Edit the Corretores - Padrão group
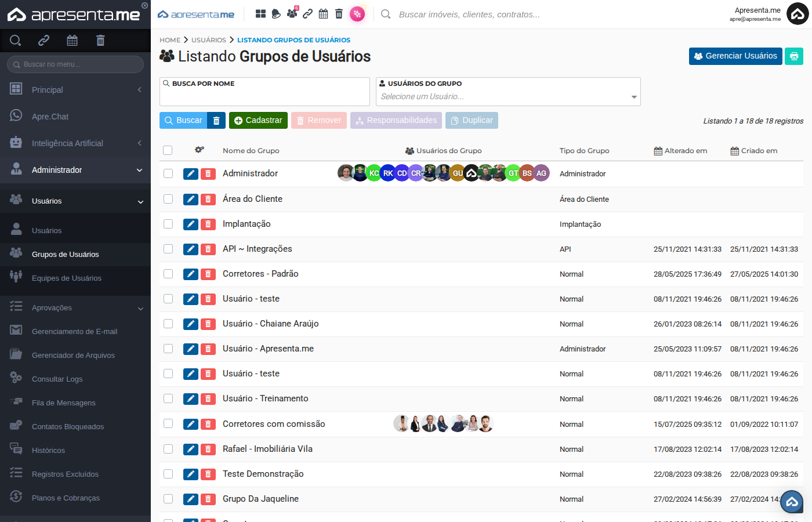The height and width of the screenshot is (522, 812). pos(191,274)
